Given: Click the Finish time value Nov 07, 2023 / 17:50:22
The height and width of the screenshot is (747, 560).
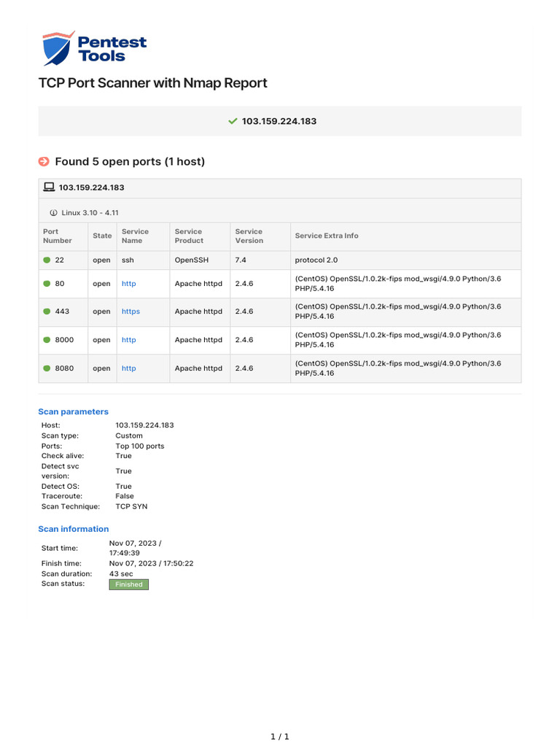Looking at the screenshot, I should (x=152, y=563).
